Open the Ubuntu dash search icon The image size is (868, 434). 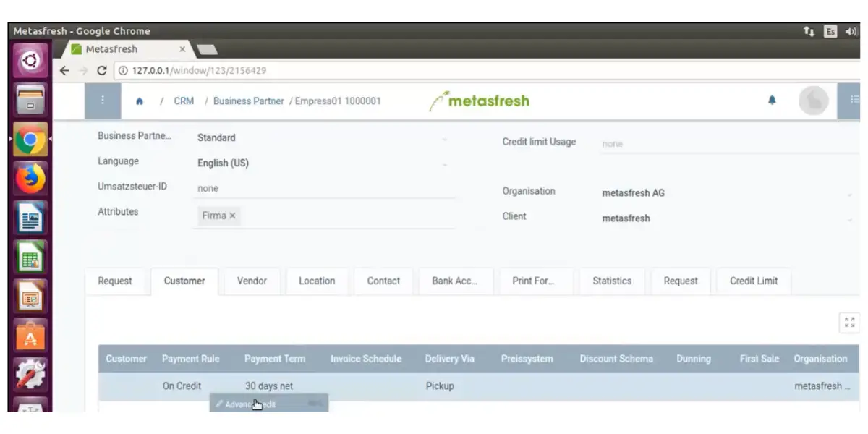point(30,61)
